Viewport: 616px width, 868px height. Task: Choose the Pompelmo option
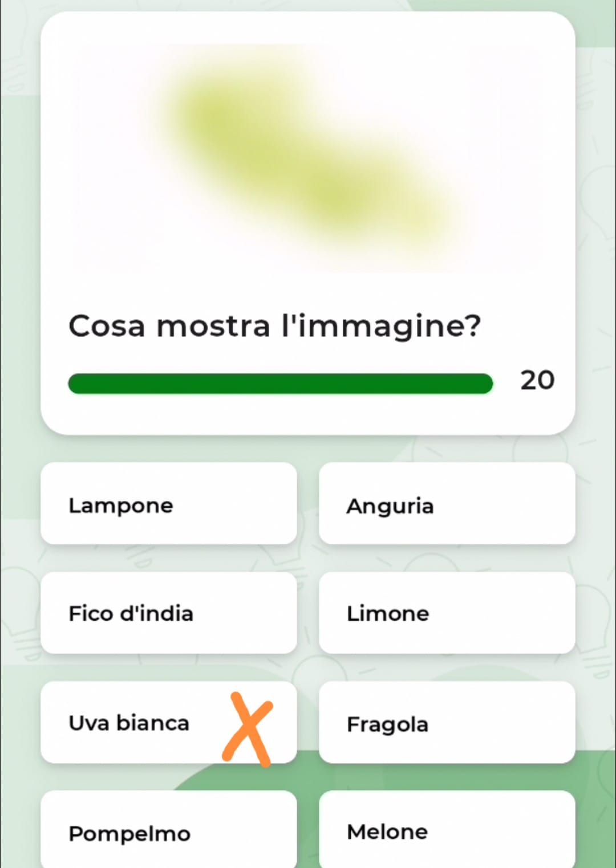pyautogui.click(x=168, y=832)
